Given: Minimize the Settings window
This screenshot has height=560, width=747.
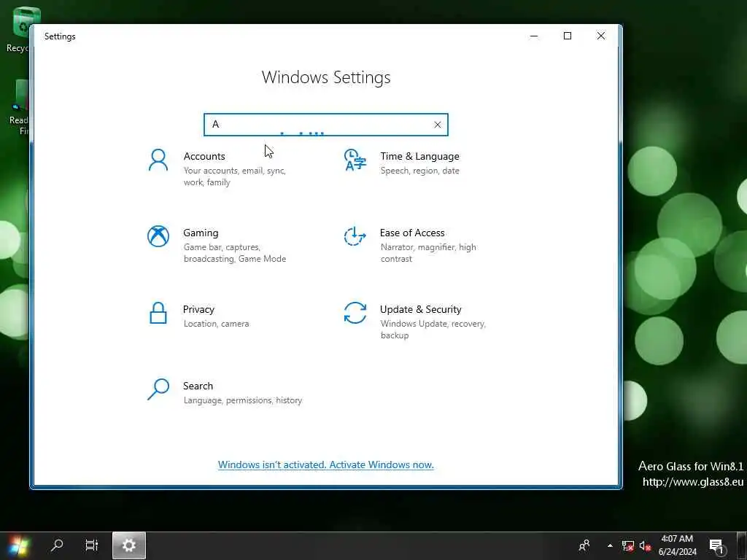Looking at the screenshot, I should [534, 36].
